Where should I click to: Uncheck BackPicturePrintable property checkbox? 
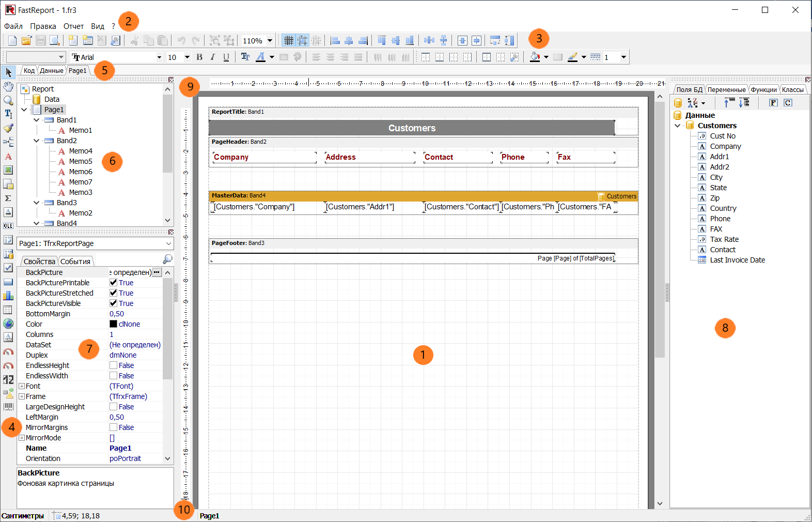point(113,283)
